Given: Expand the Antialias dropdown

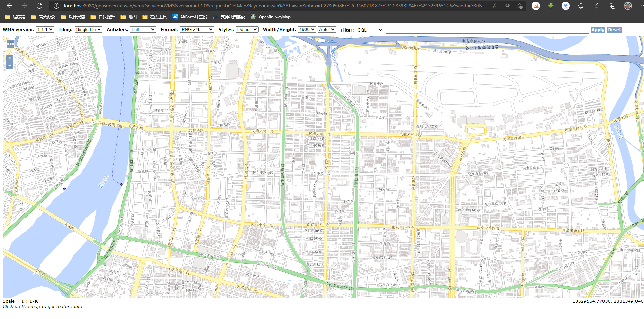Looking at the screenshot, I should coord(143,30).
